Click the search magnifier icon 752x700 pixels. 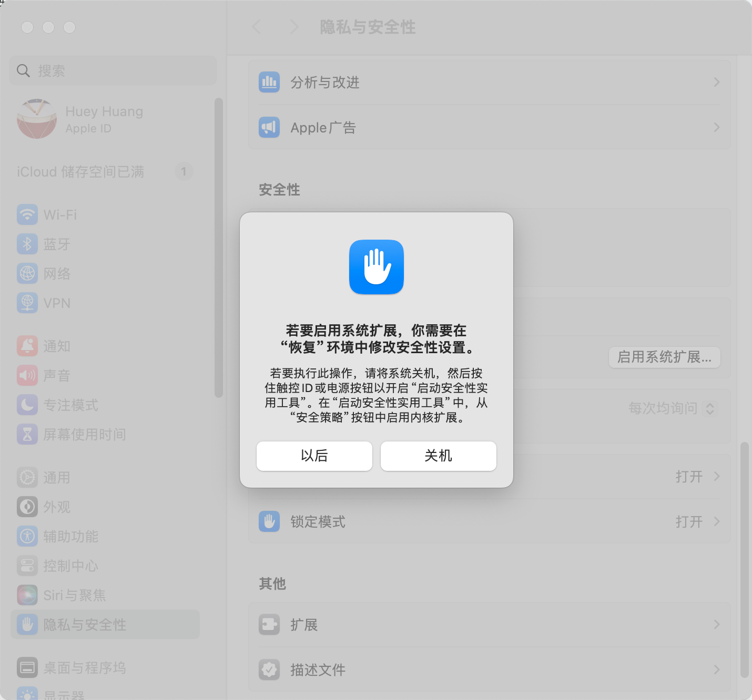click(x=23, y=70)
